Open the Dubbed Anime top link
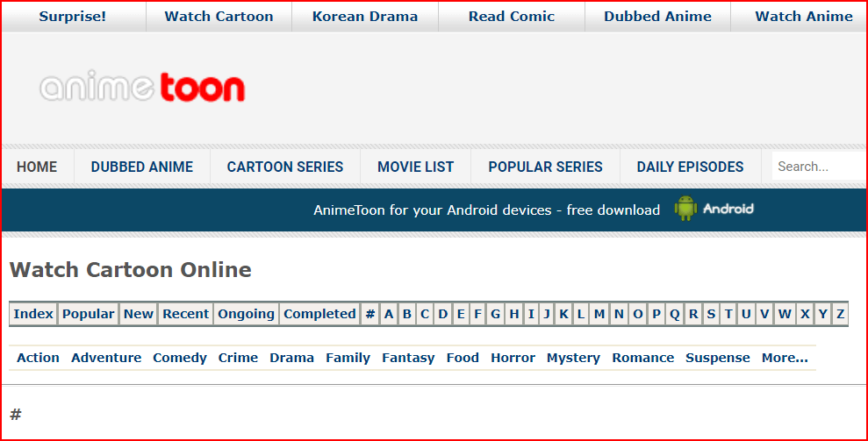Screen dimensions: 868x441 pyautogui.click(x=657, y=17)
